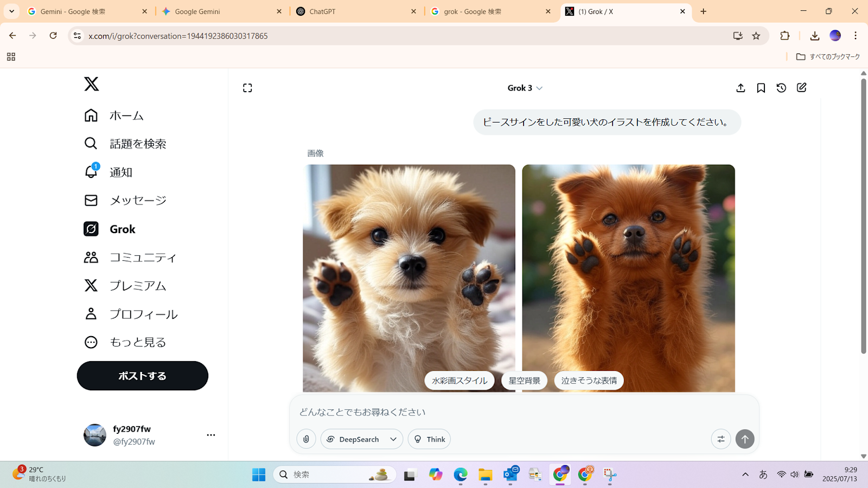
Task: Open コミュニティ in the sidebar
Action: coord(130,257)
